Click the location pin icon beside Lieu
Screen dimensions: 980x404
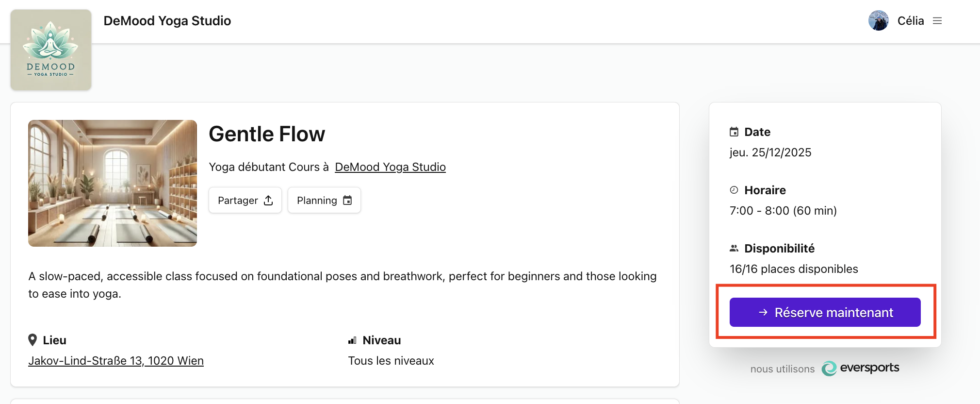tap(33, 340)
